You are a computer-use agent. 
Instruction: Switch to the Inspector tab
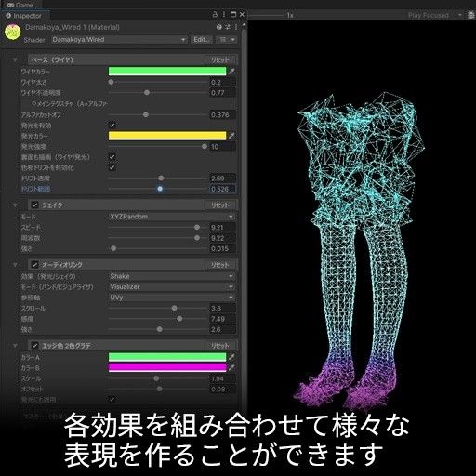[x=24, y=16]
